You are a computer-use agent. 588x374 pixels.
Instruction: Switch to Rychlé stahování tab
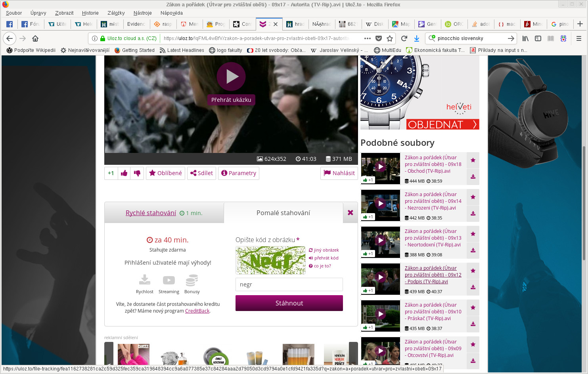click(151, 213)
